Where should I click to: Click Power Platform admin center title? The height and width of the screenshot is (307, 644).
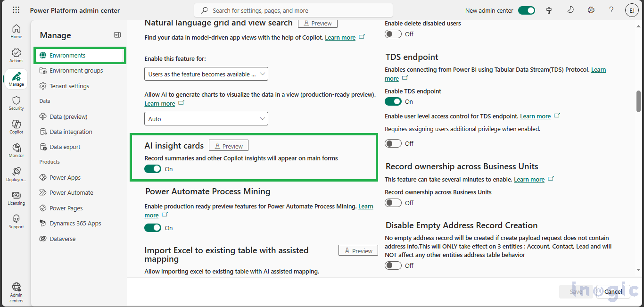tap(75, 10)
